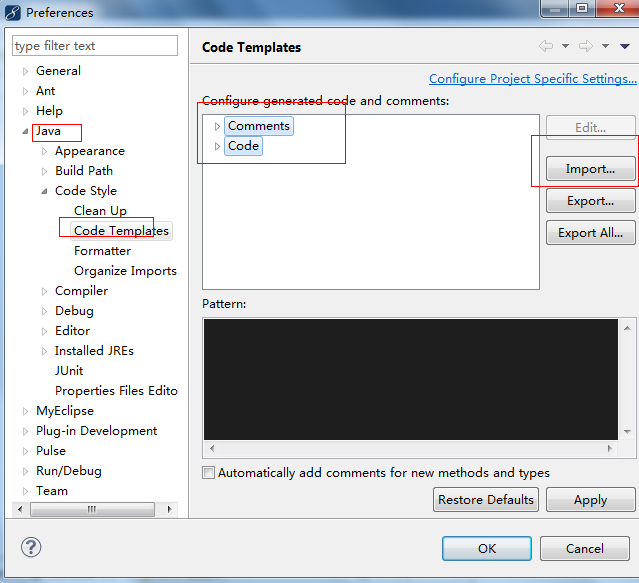Expand the Ant tree node
Viewport: 639px width, 583px height.
click(25, 91)
